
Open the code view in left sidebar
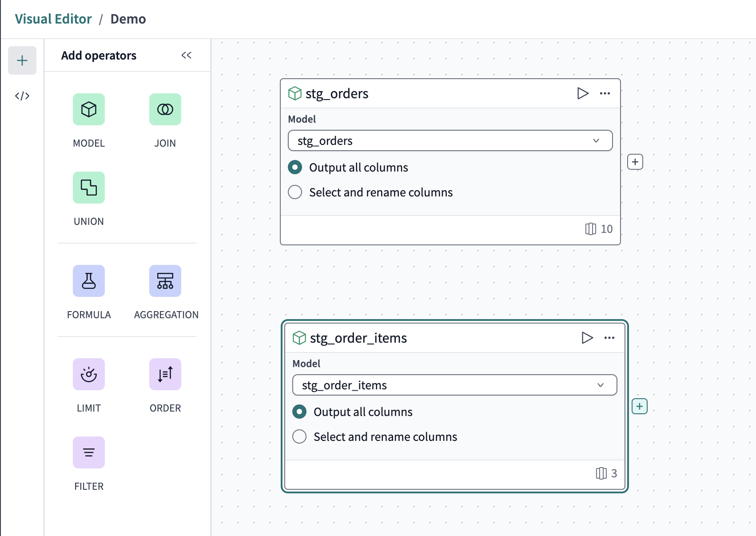22,95
